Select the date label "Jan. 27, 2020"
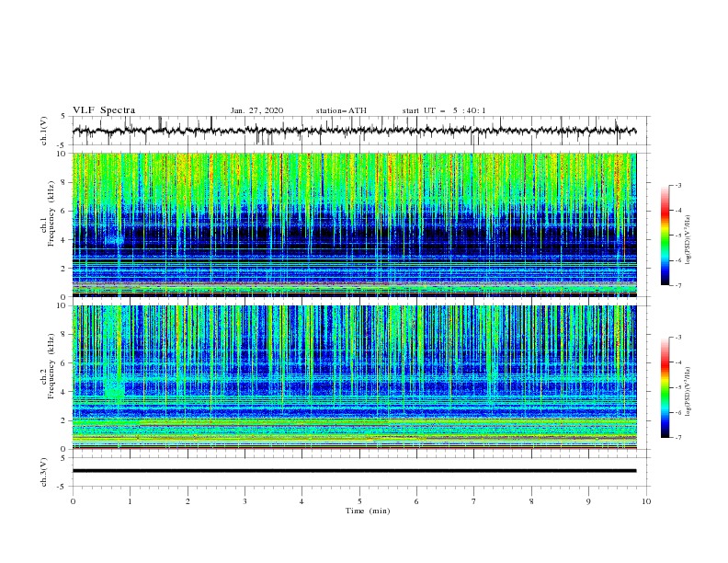 click(256, 110)
